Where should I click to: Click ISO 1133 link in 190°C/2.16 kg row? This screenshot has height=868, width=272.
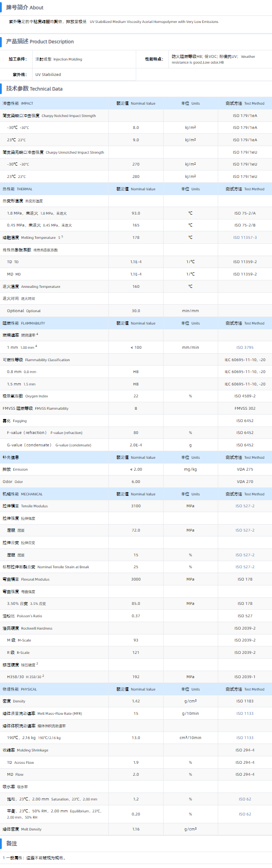click(x=245, y=738)
